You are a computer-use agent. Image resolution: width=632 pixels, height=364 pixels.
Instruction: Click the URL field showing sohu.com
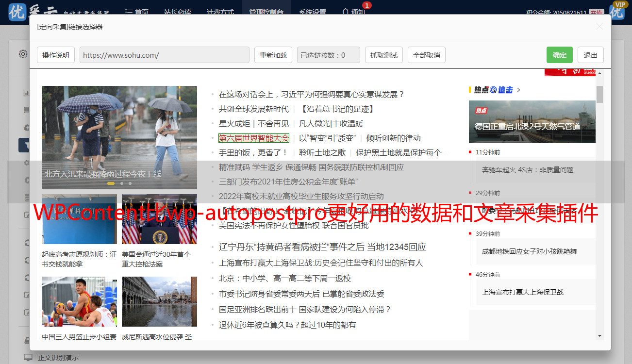tap(164, 55)
